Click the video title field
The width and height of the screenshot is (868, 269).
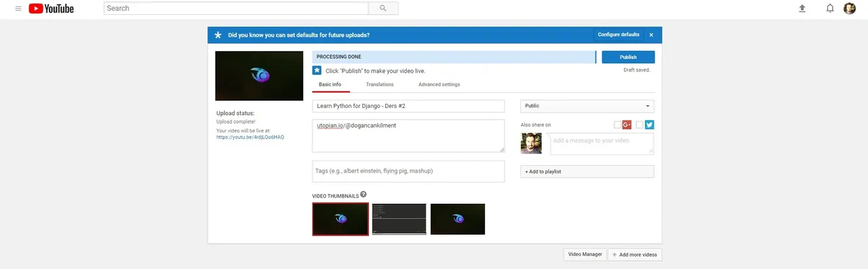coord(408,106)
